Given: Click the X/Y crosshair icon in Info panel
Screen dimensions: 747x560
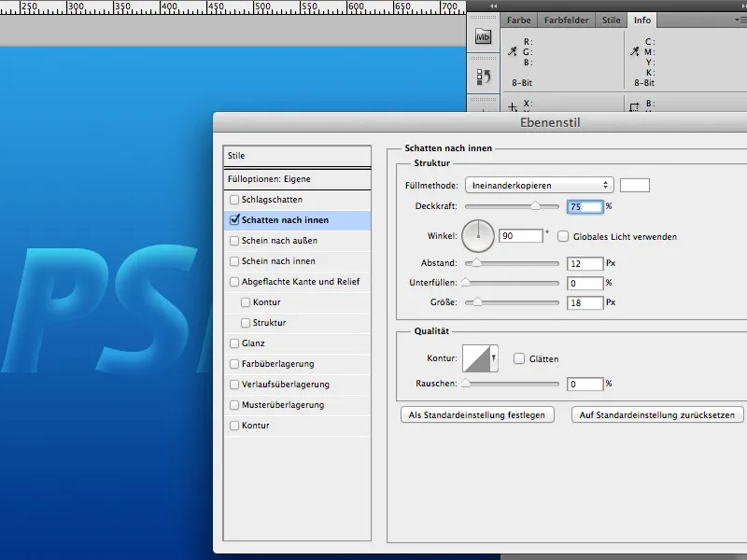Looking at the screenshot, I should click(512, 106).
